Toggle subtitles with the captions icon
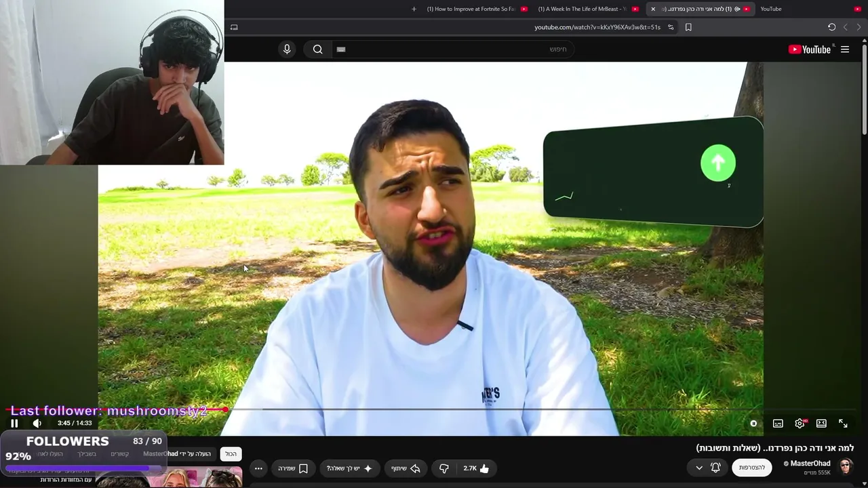868x488 pixels. point(778,423)
